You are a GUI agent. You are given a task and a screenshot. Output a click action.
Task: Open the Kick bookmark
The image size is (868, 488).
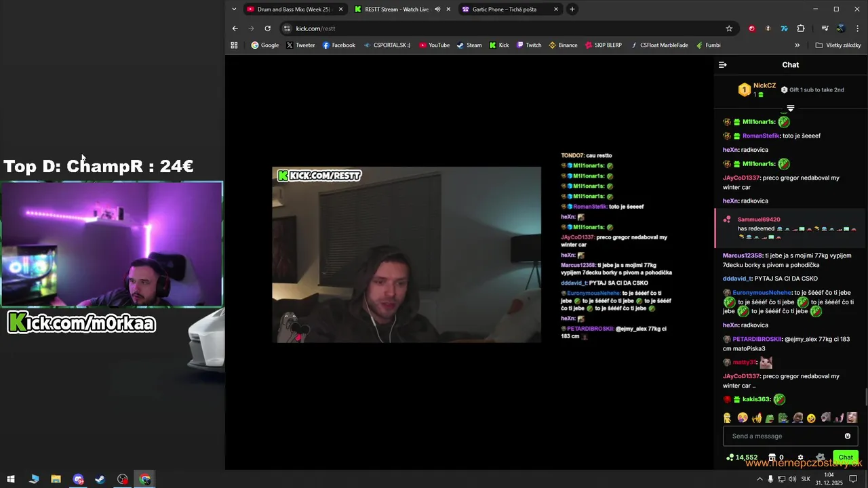pyautogui.click(x=499, y=45)
